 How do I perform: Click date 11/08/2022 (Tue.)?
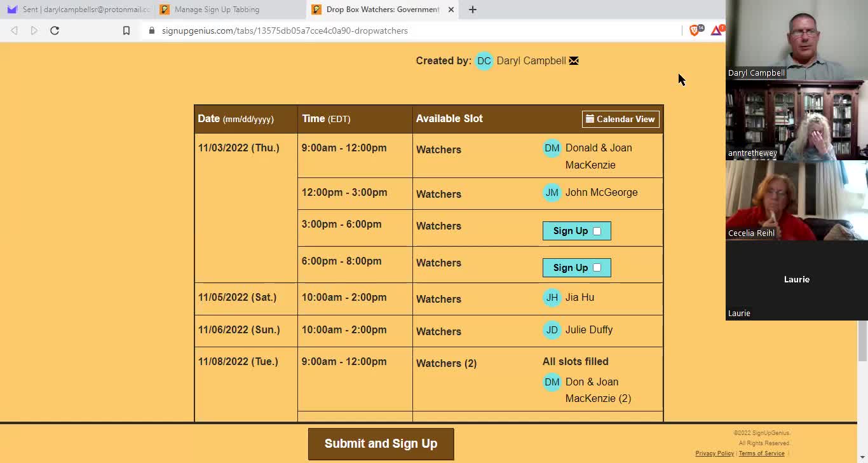click(238, 361)
